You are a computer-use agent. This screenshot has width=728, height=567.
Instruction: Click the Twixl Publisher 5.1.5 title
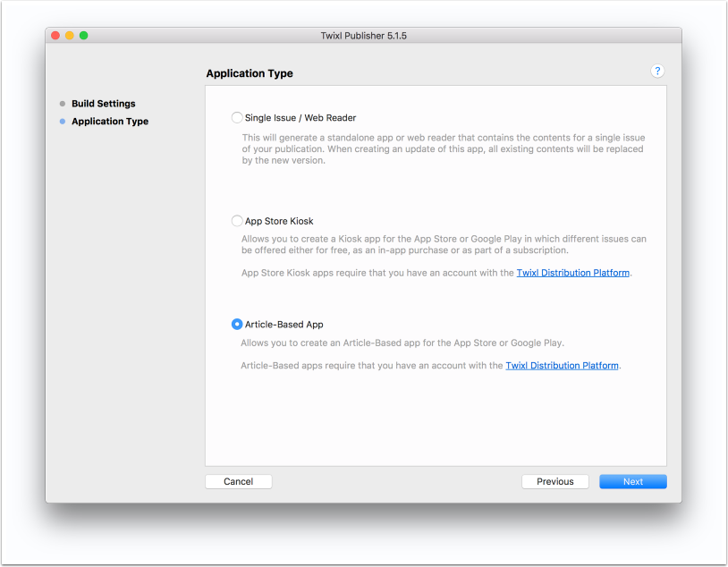coord(363,36)
